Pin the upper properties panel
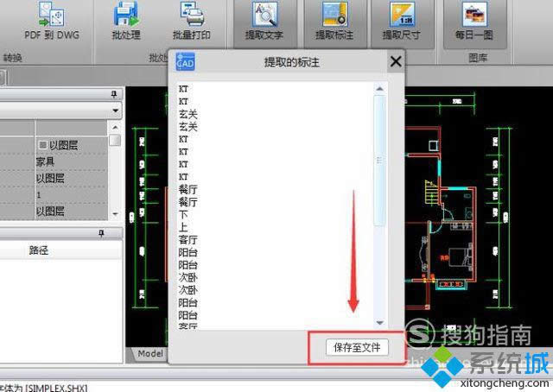 [113, 94]
